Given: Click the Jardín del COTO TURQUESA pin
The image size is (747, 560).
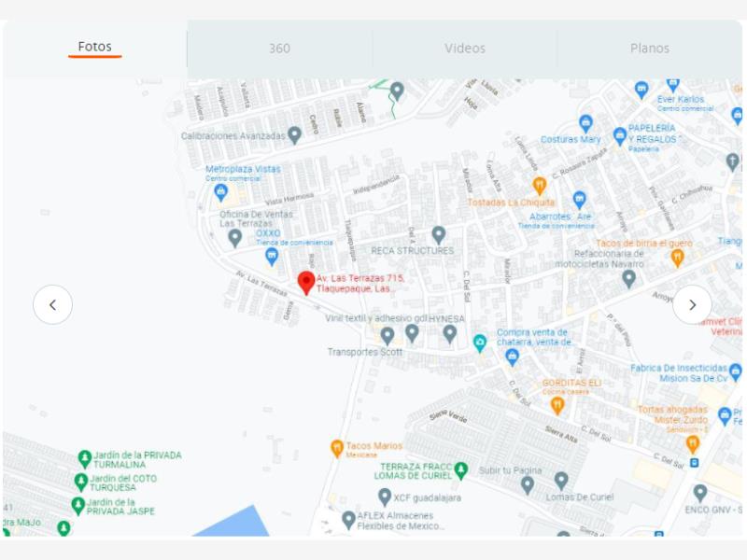Looking at the screenshot, I should point(81,483).
